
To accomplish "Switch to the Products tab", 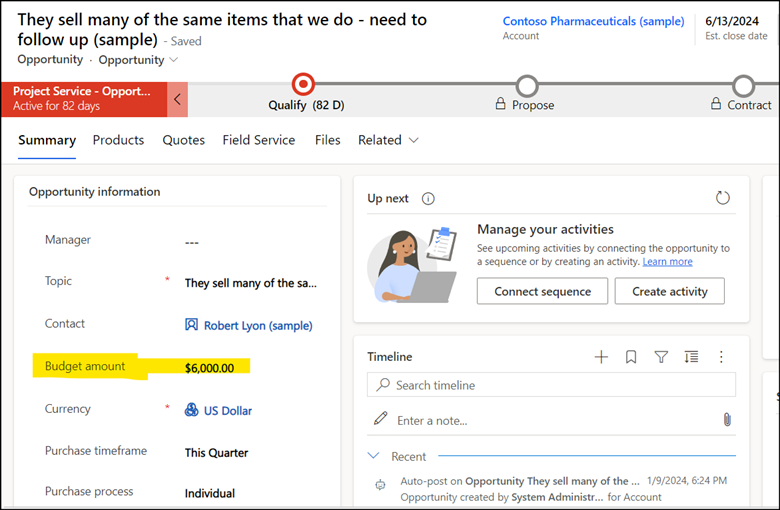I will pos(118,140).
